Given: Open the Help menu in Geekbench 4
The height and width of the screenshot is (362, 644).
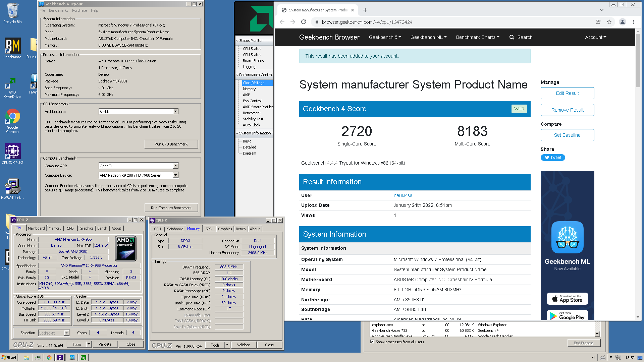Looking at the screenshot, I should pos(95,10).
